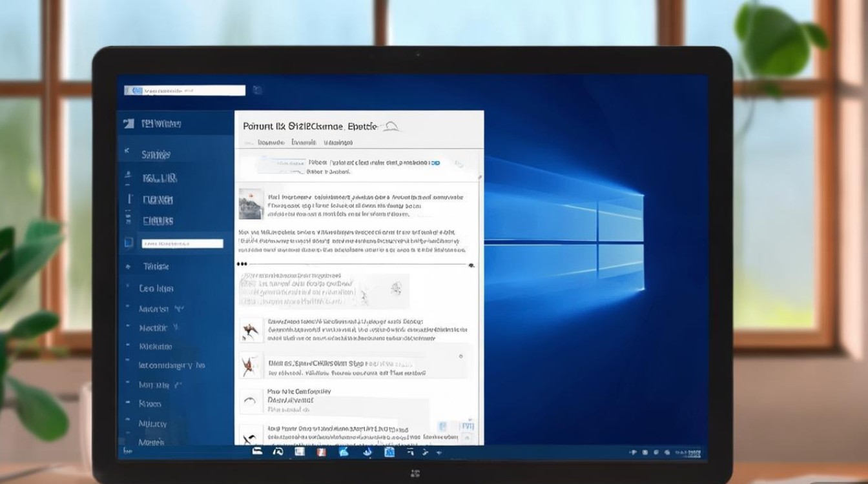
Task: Open the Microsoft Store taskbar icon
Action: [x=389, y=452]
